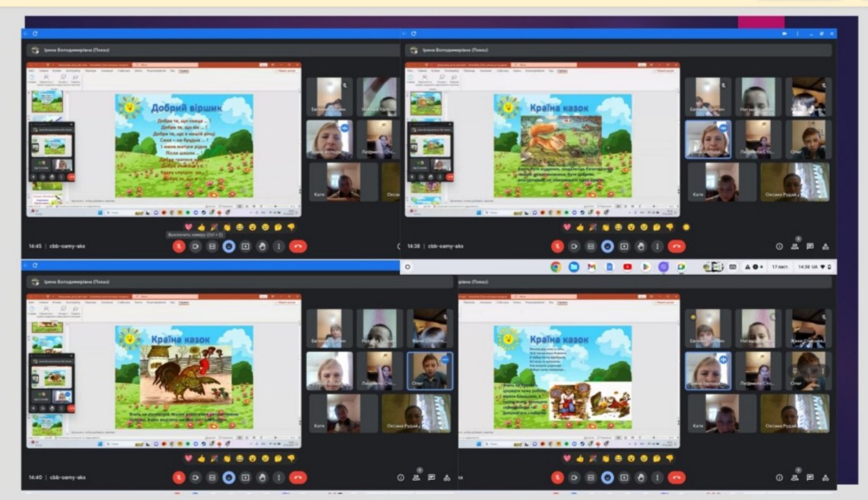Toggle the camera in the 14:40 call
This screenshot has width=868, height=500.
(x=195, y=478)
